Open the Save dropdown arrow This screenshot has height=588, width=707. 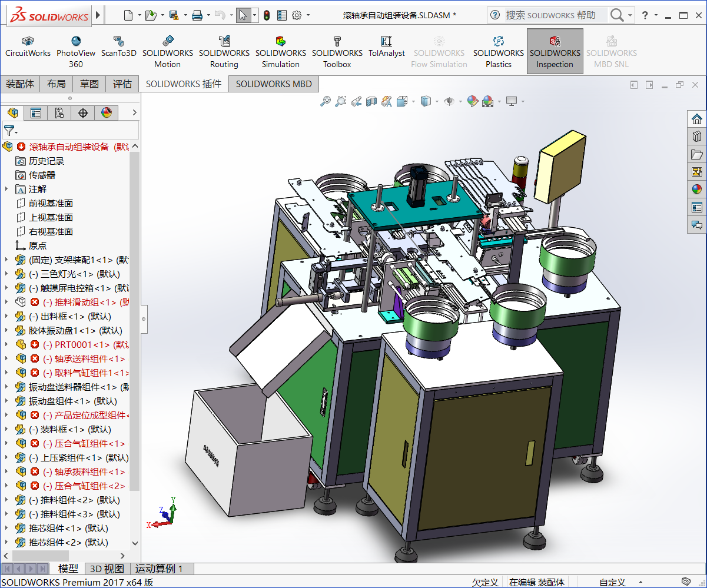point(185,15)
